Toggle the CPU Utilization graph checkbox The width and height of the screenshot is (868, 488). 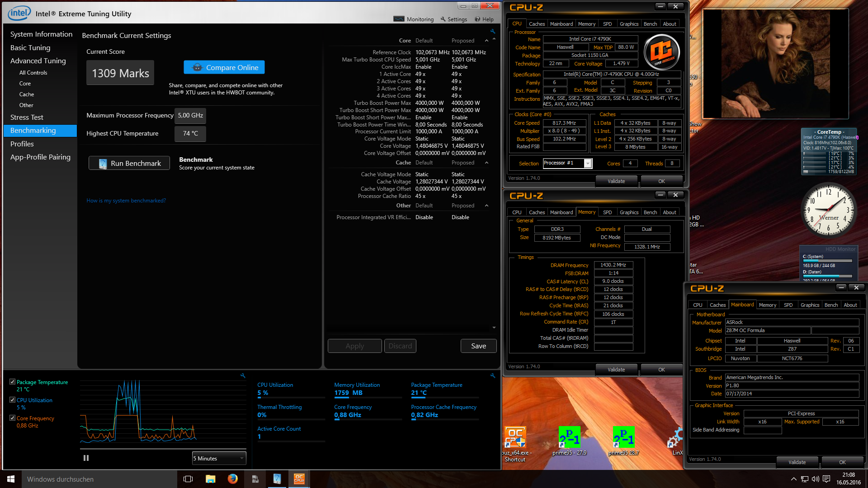(x=12, y=400)
